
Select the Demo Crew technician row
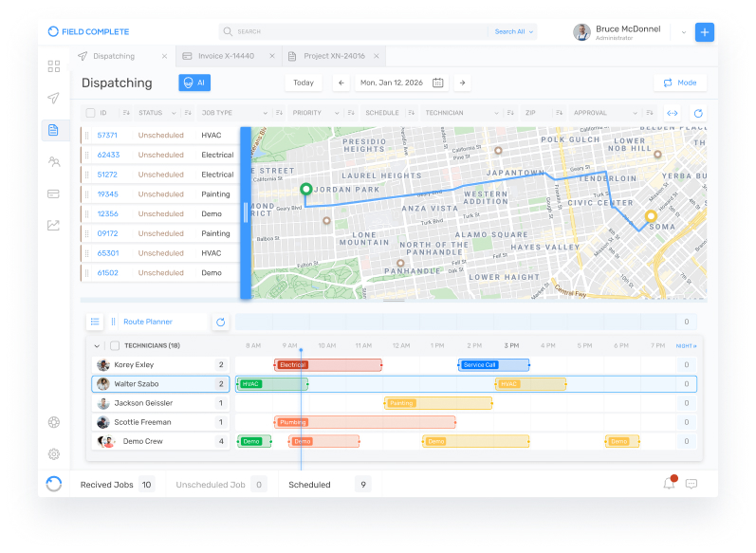[x=160, y=441]
